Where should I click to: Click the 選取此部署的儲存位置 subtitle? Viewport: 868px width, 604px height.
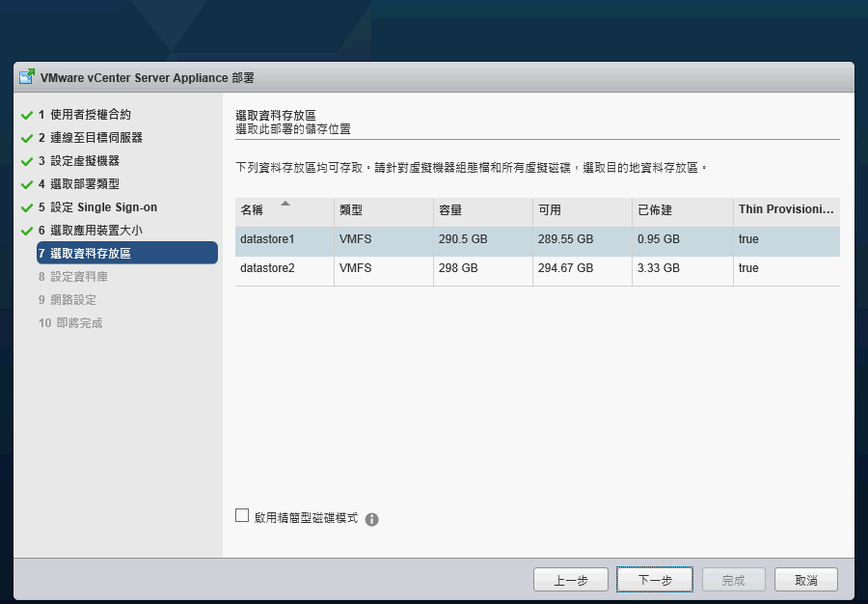[293, 129]
